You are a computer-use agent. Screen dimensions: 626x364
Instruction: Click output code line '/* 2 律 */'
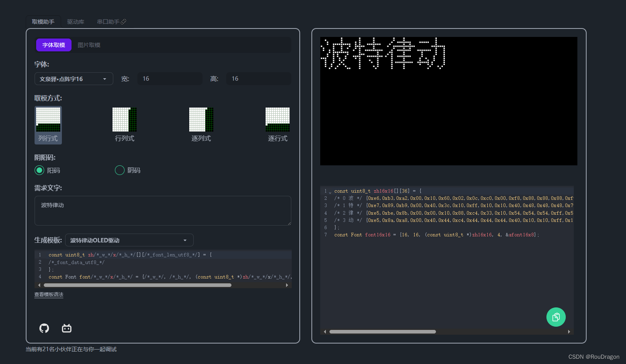pyautogui.click(x=454, y=213)
